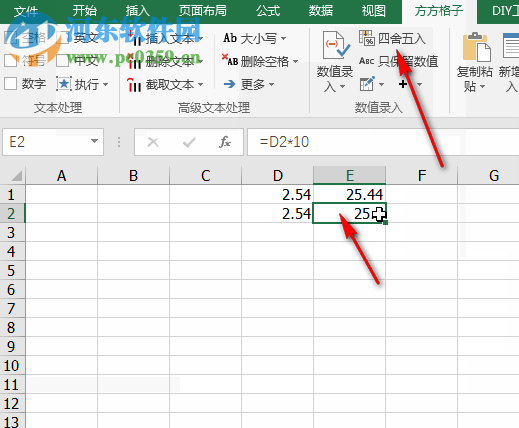Viewport: 519px width, 428px height.
Task: Expand the Name Box dropdown arrow
Action: pyautogui.click(x=94, y=141)
